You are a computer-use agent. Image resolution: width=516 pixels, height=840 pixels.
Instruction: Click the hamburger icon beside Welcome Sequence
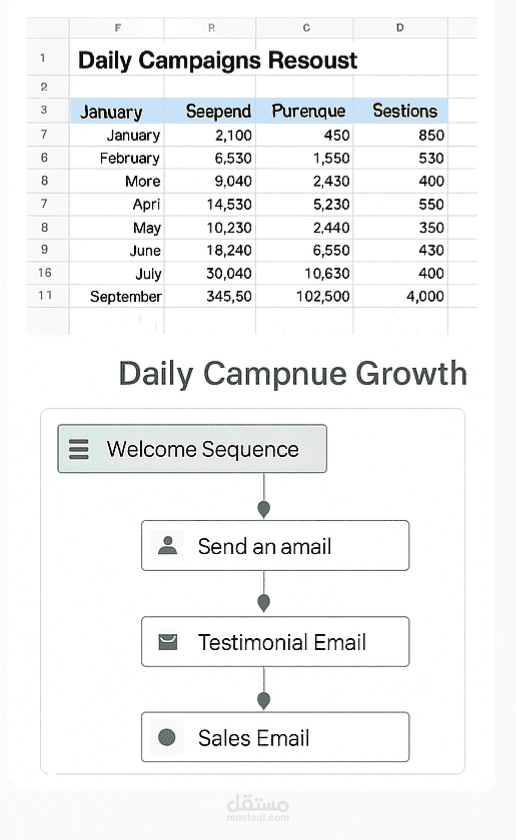click(79, 449)
